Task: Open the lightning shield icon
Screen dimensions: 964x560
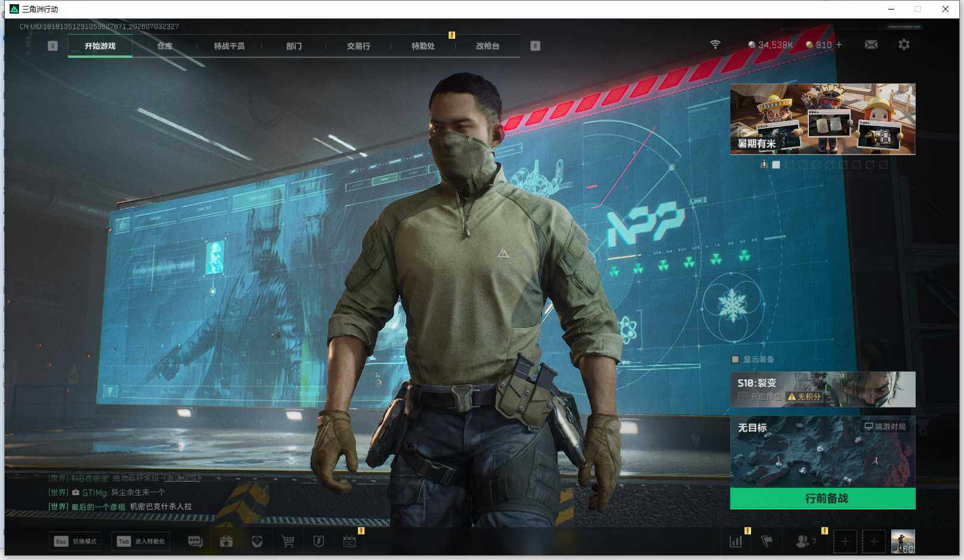Action: (x=319, y=542)
